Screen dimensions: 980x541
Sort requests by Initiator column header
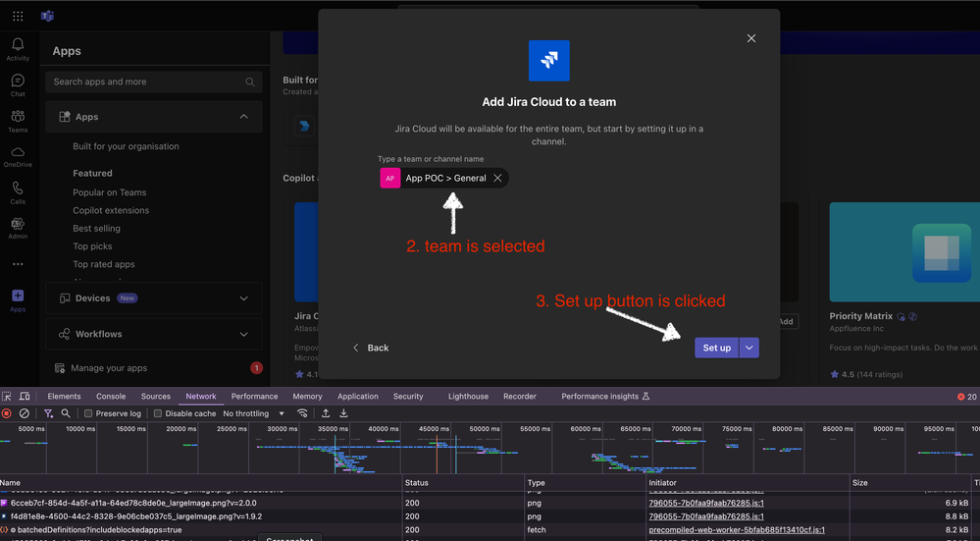coord(748,483)
